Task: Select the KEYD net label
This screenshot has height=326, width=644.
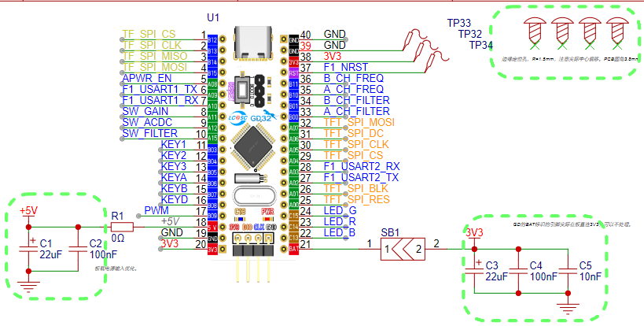Action: point(175,200)
